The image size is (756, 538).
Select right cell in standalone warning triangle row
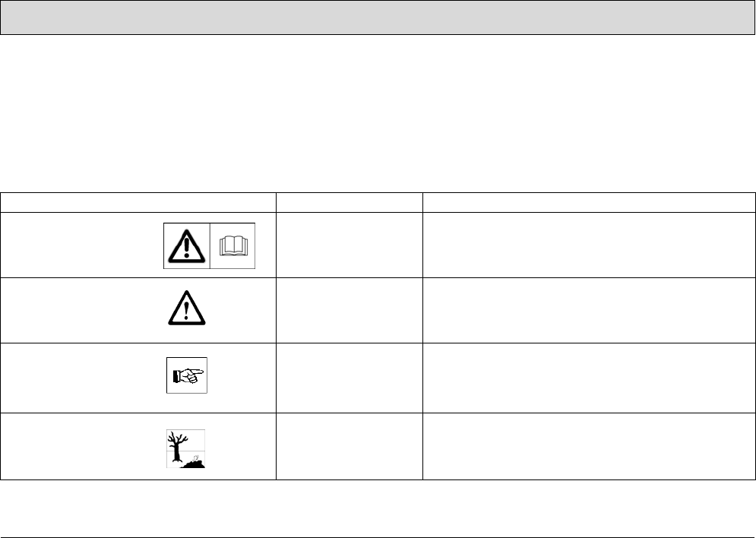point(589,310)
